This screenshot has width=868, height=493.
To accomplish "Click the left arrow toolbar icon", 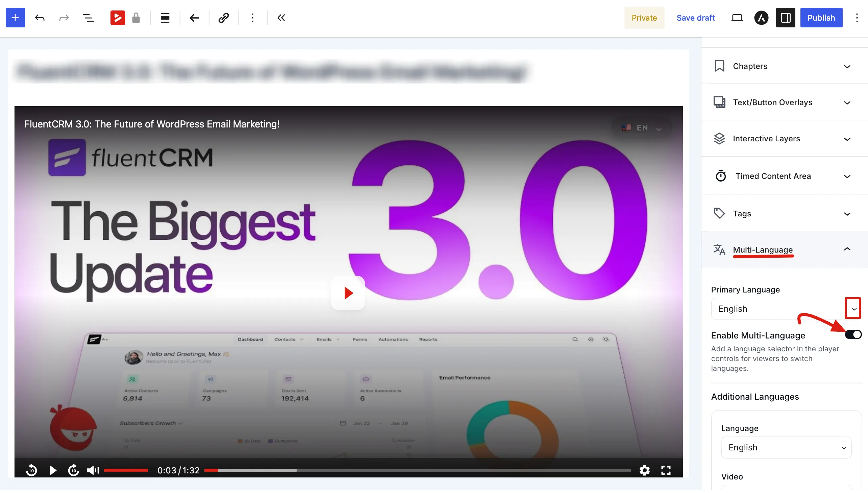I will pyautogui.click(x=194, y=18).
